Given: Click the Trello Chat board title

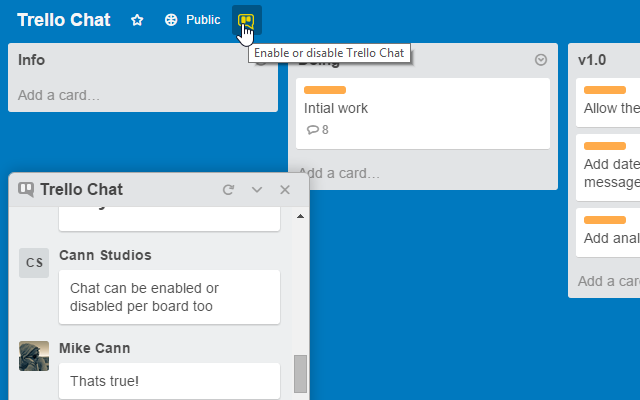Looking at the screenshot, I should click(x=64, y=20).
